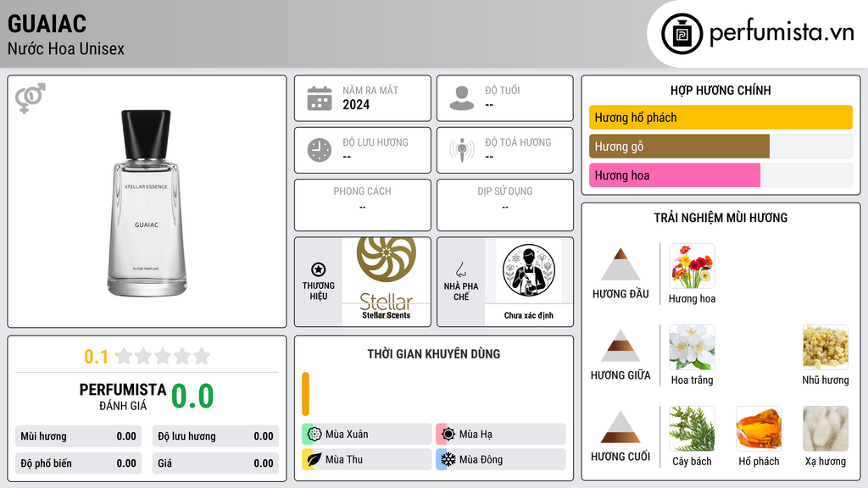Click the five-star rating icons

[164, 356]
